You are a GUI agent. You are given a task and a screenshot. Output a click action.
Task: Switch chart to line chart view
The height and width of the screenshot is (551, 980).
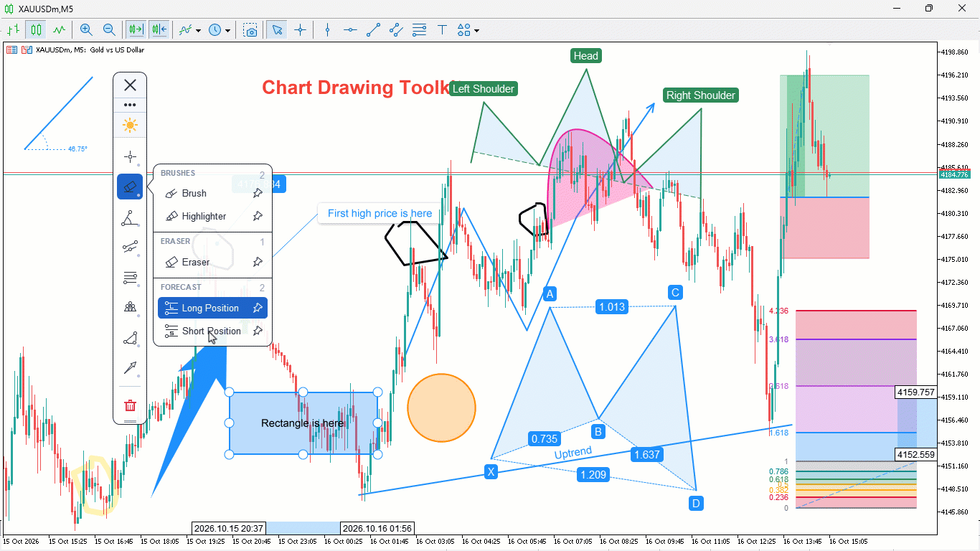[x=59, y=30]
